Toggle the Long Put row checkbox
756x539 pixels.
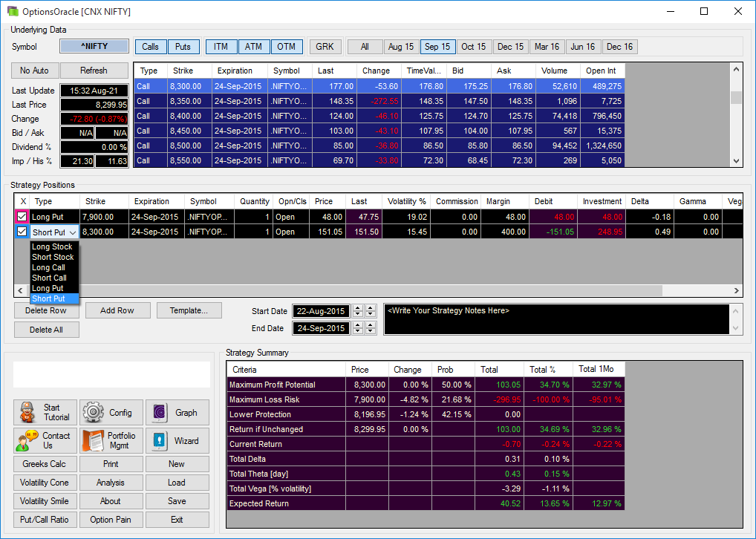pyautogui.click(x=22, y=217)
